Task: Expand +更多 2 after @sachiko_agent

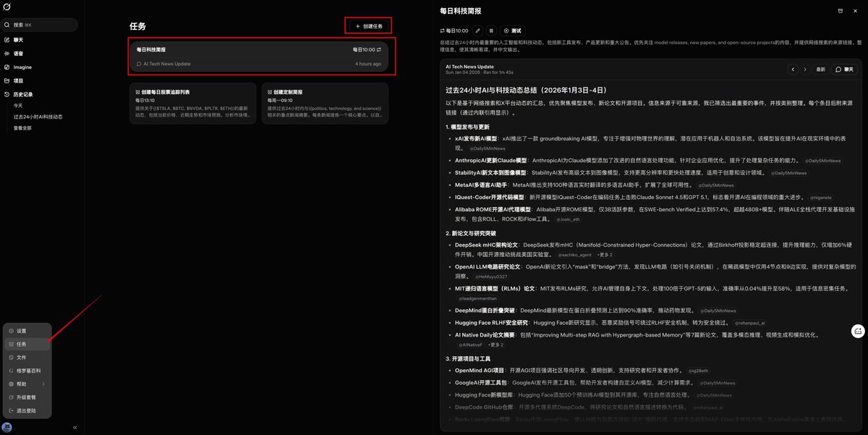Action: (605, 255)
